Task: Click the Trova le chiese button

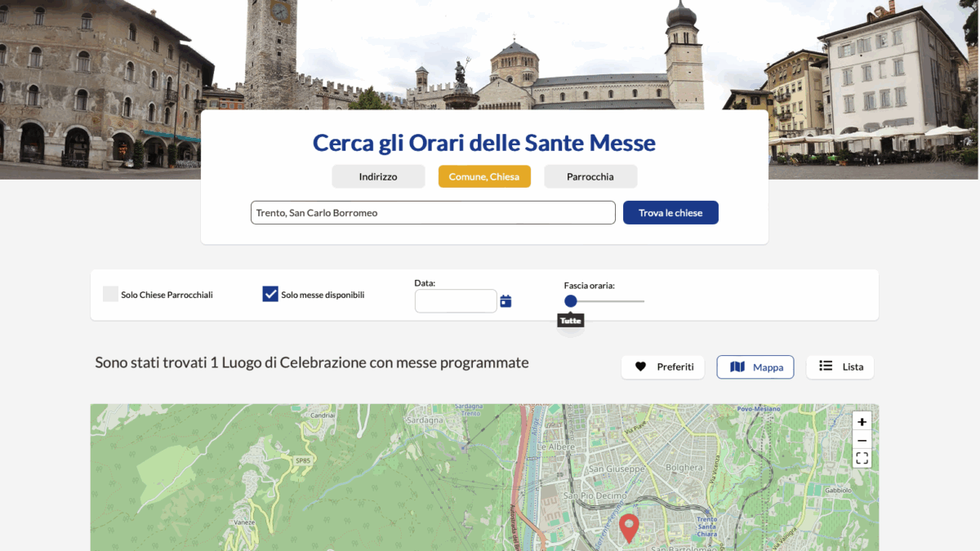Action: click(x=670, y=212)
